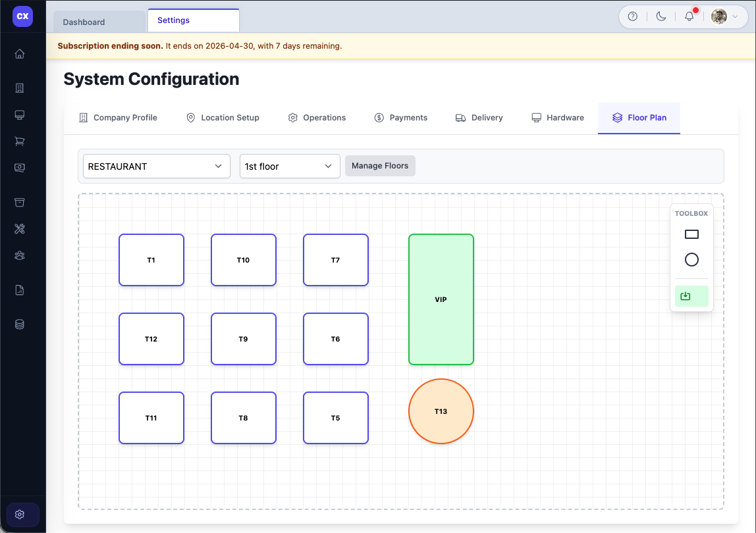Select table T7 on floor plan
Image resolution: width=756 pixels, height=533 pixels.
(336, 260)
